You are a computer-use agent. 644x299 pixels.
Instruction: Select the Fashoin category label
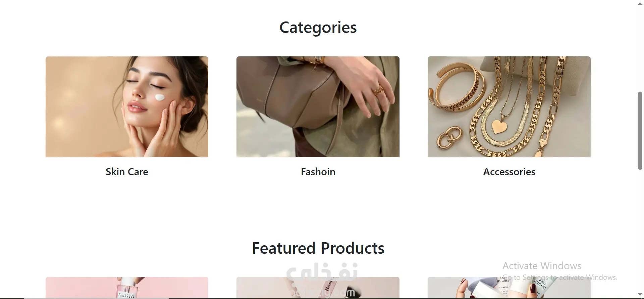point(318,172)
